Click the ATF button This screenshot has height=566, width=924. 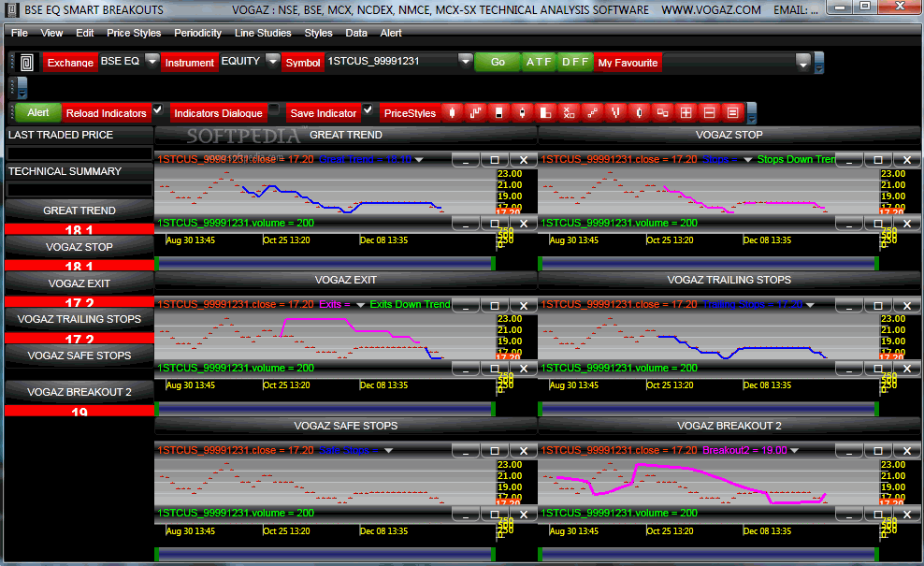539,62
